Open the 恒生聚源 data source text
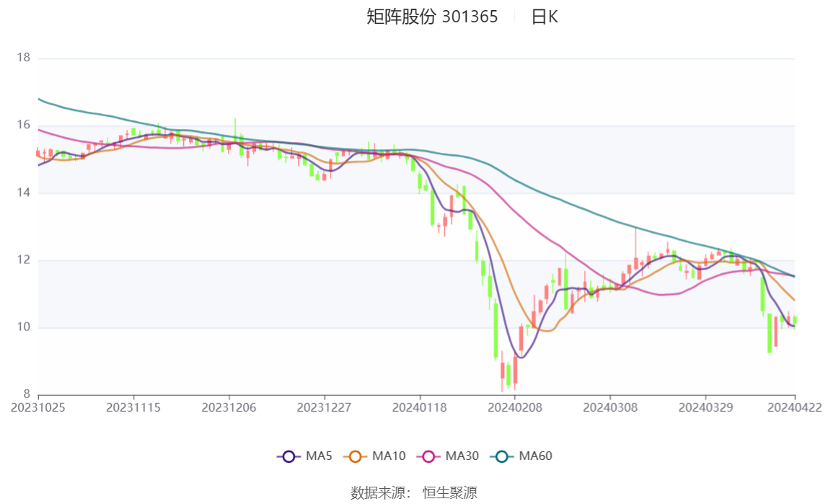The width and height of the screenshot is (828, 504). pos(449,493)
